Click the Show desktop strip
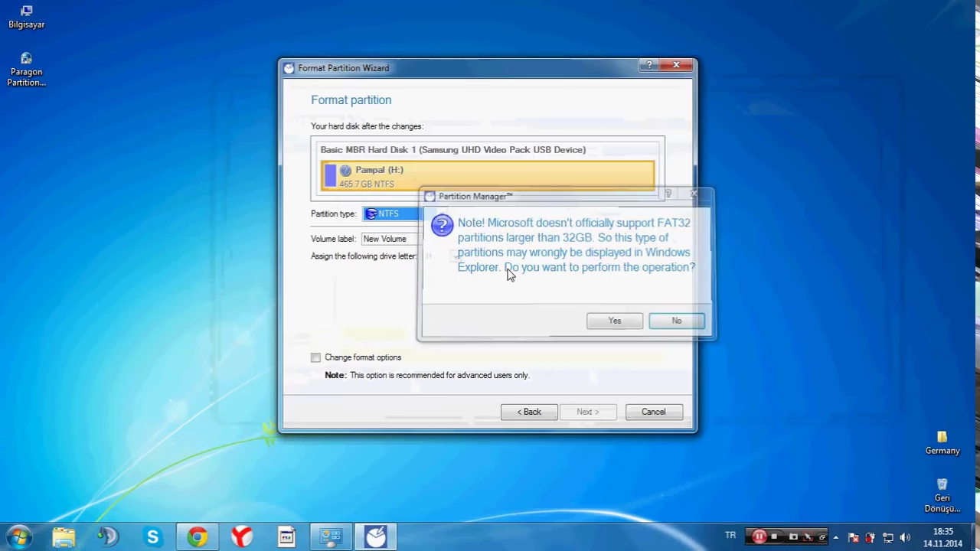Screen dimensions: 980x551 974,537
